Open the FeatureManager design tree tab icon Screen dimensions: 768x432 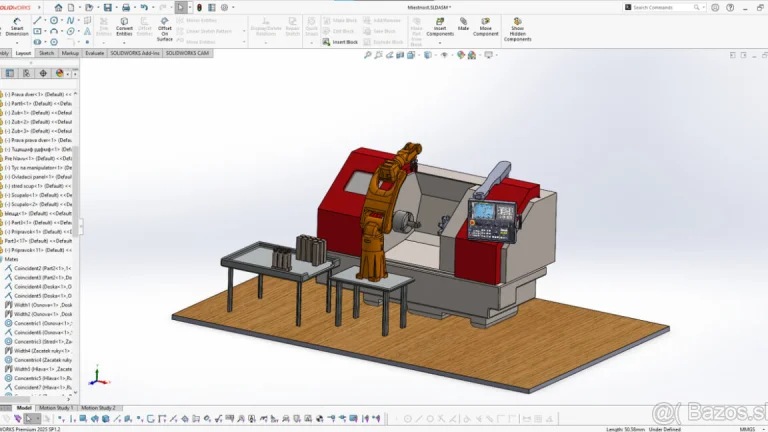pos(10,73)
